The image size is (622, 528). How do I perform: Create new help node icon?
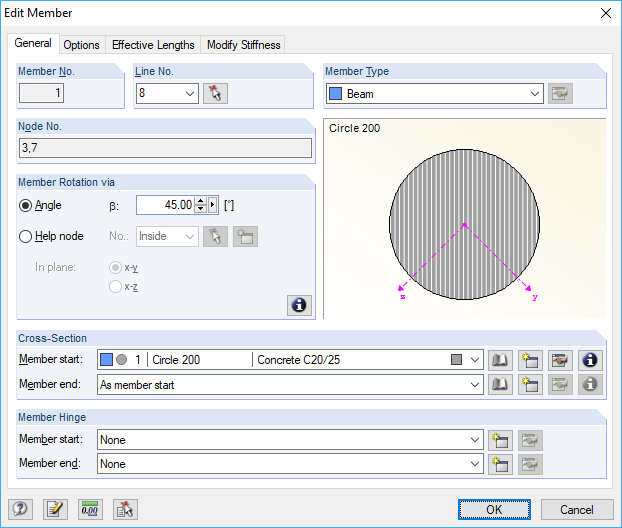245,236
